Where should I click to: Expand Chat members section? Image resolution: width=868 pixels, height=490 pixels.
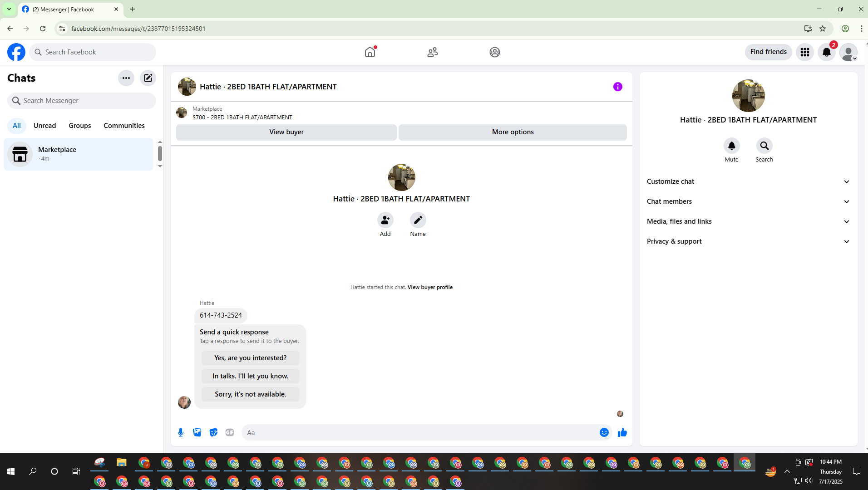pyautogui.click(x=749, y=201)
